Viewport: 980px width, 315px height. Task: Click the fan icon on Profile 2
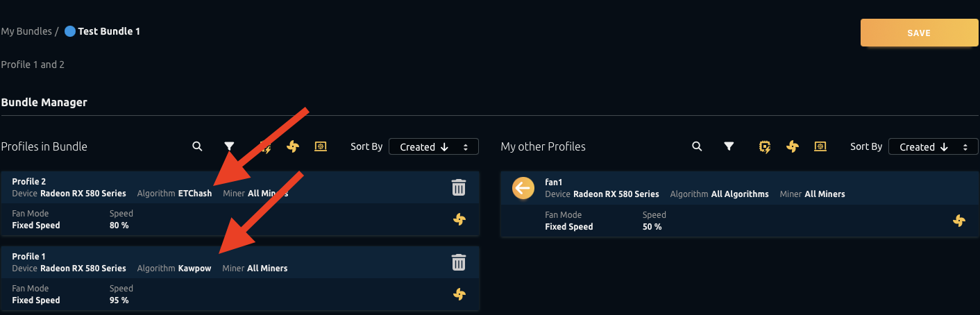tap(459, 219)
